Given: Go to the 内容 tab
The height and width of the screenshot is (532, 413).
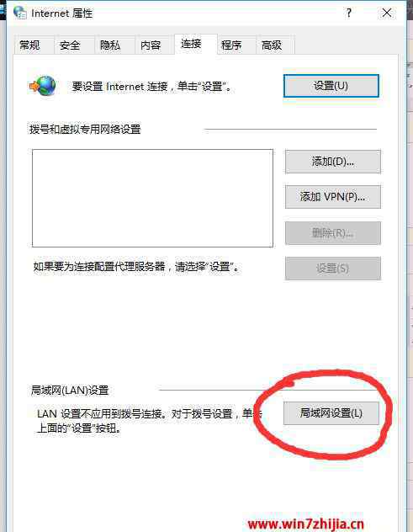Looking at the screenshot, I should tap(151, 45).
